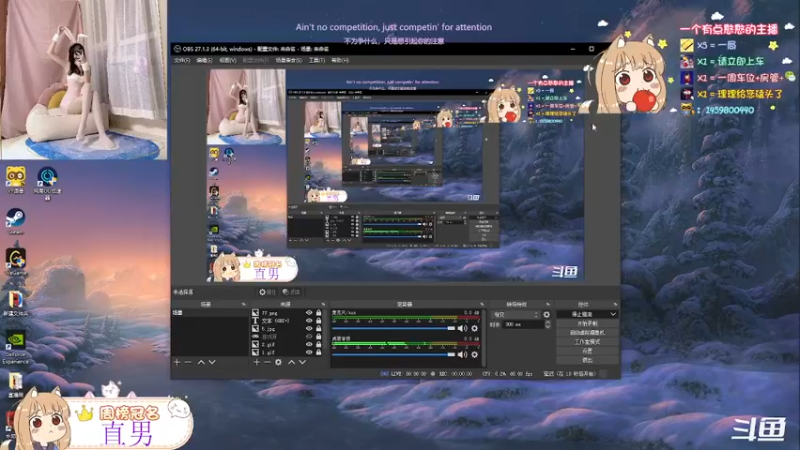Click the 桌面音频 volume slider
Screen dimensions: 800x450
tap(393, 355)
